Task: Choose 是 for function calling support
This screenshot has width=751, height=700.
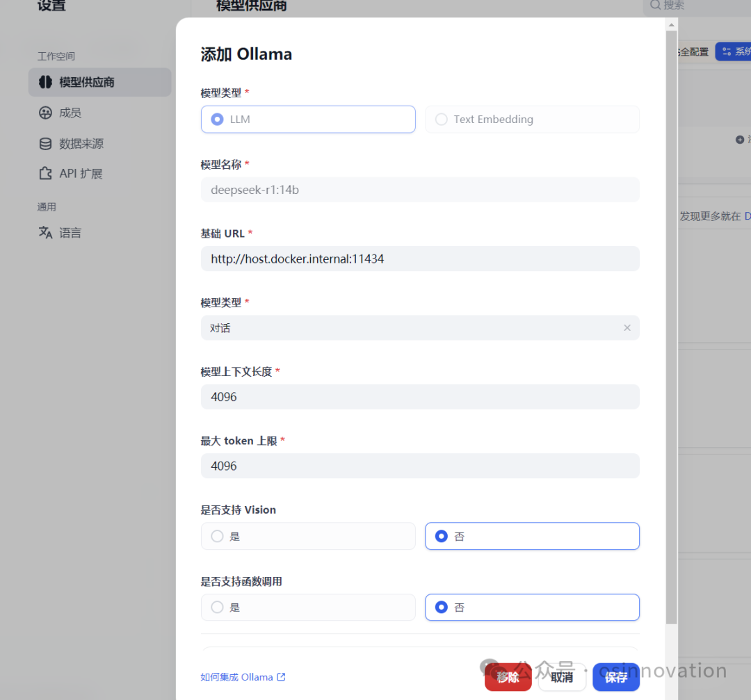Action: (308, 608)
